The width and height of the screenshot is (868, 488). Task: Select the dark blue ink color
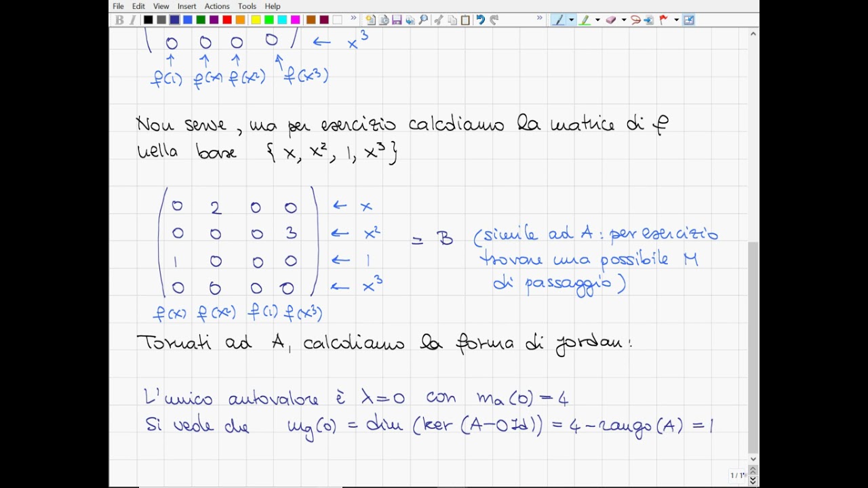[x=174, y=20]
